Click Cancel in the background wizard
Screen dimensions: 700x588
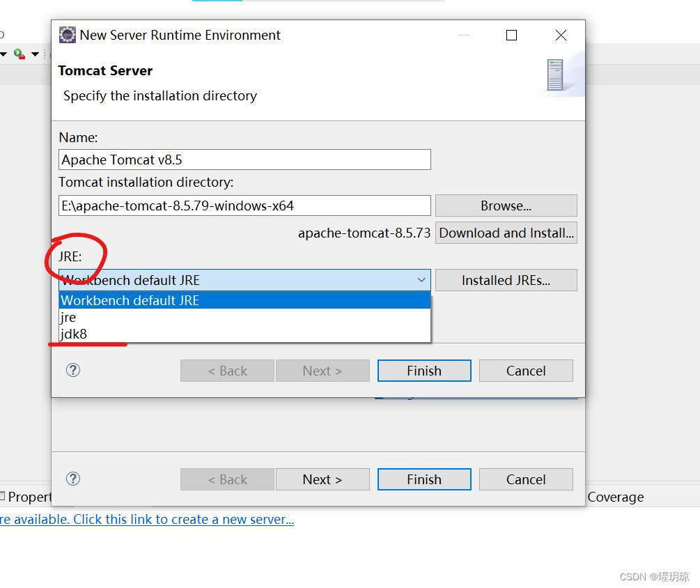pyautogui.click(x=526, y=479)
